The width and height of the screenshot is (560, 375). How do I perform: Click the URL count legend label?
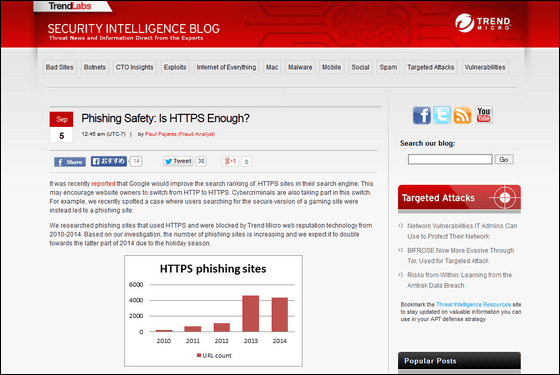pos(217,356)
